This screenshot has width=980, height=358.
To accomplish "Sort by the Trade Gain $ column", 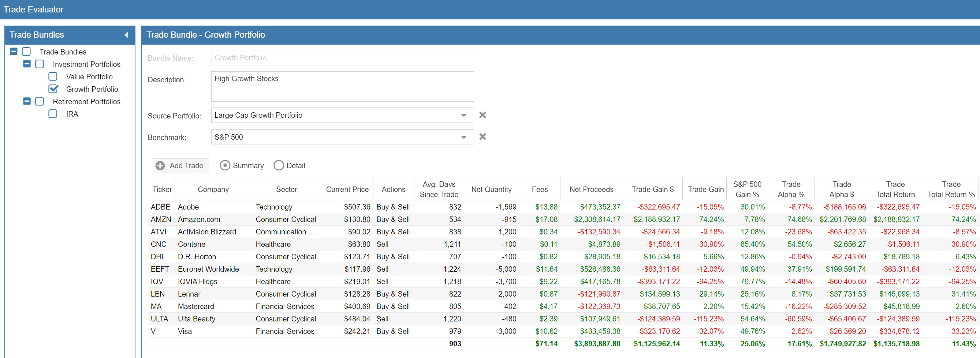I will pos(652,189).
